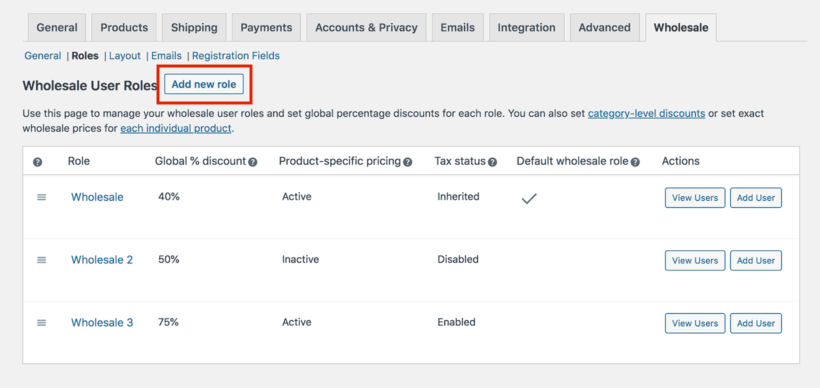Follow the each individual product link
The height and width of the screenshot is (388, 820).
click(x=176, y=128)
